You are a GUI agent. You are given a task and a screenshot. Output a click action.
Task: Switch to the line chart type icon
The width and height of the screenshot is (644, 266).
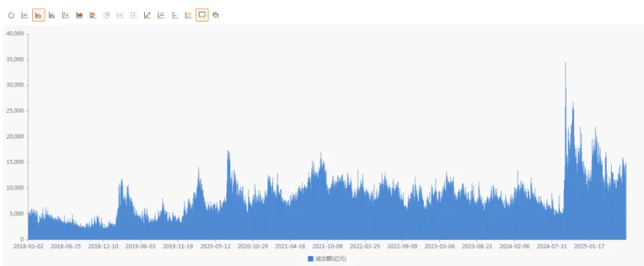[25, 15]
